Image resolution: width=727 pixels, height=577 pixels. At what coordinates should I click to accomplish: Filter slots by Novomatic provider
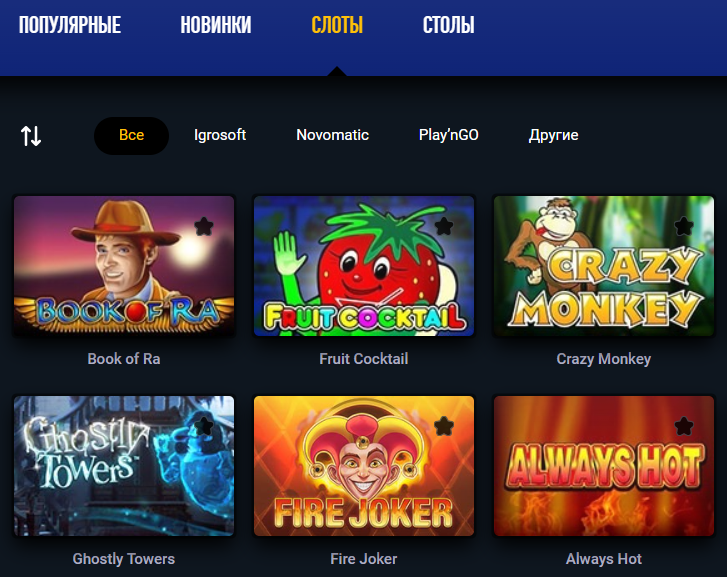click(x=332, y=135)
